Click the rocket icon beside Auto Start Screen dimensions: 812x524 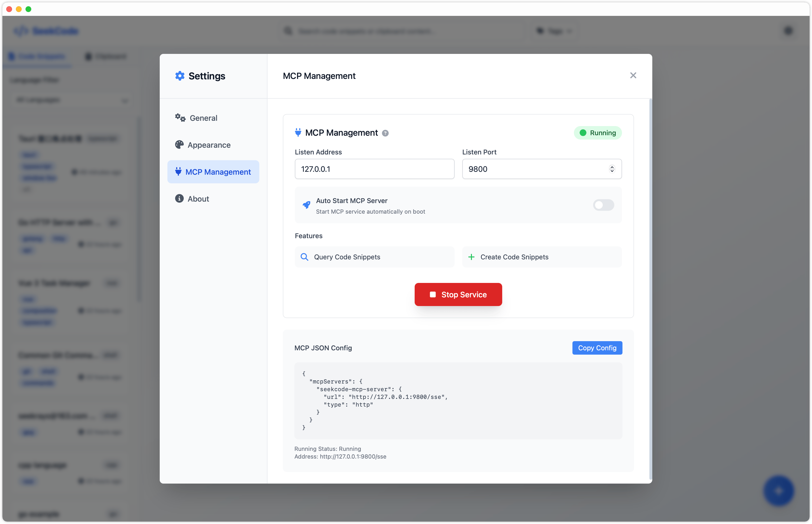tap(306, 205)
